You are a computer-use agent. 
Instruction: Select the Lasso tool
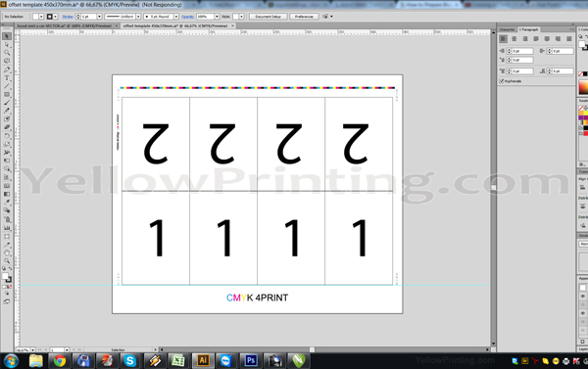click(7, 61)
